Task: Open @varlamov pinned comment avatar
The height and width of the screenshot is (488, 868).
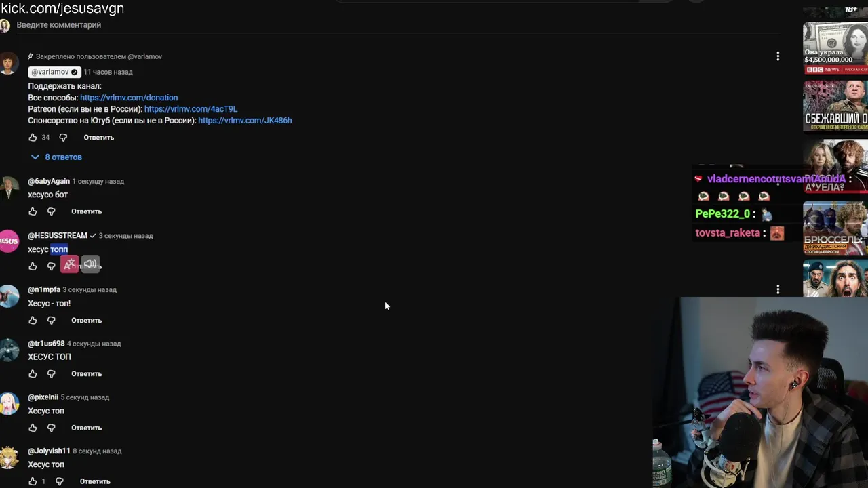Action: pyautogui.click(x=9, y=64)
